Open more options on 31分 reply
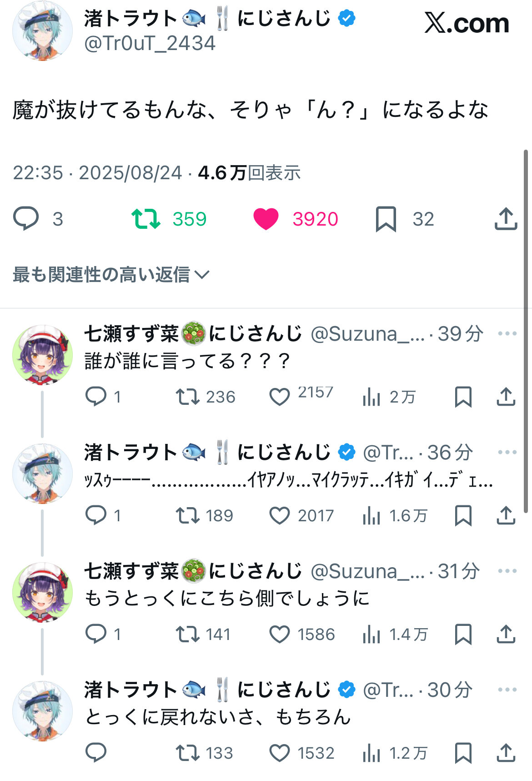 pos(507,571)
